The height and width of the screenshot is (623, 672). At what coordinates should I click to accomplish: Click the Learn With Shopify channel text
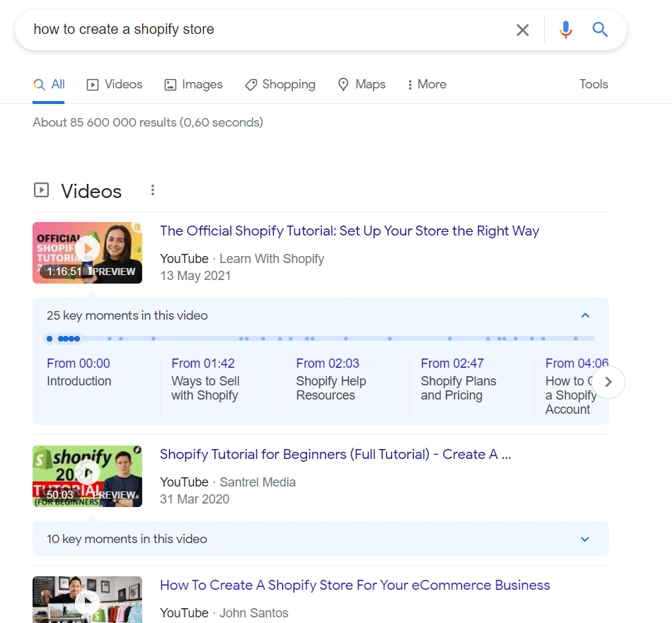(x=272, y=259)
